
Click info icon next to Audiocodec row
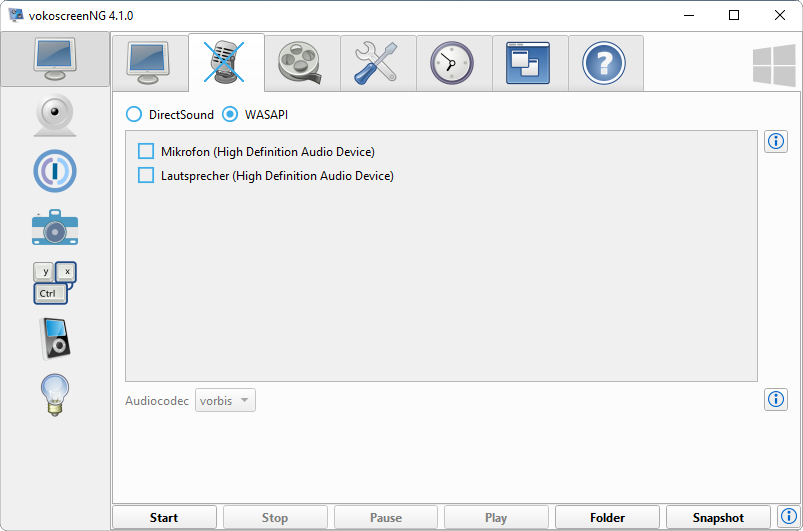point(775,400)
